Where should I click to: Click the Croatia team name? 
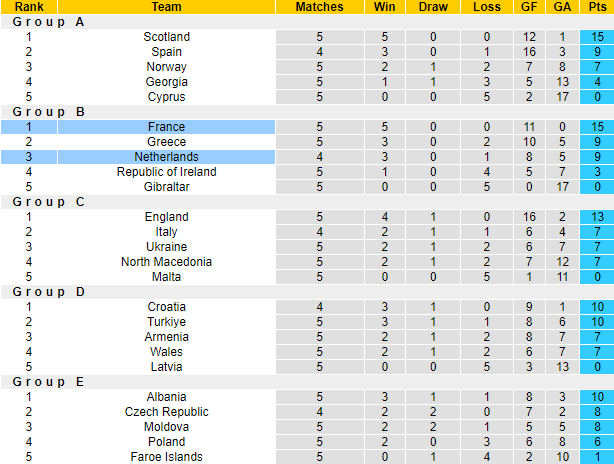166,307
